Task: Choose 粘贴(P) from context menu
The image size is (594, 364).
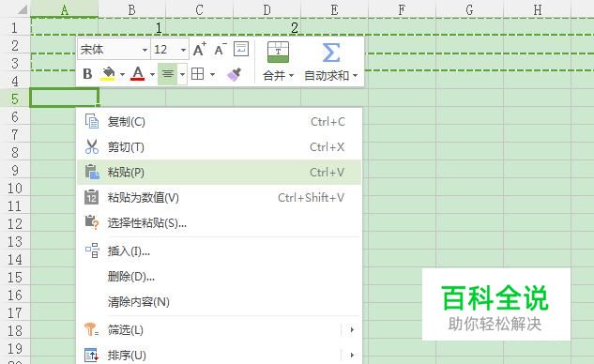Action: click(219, 173)
